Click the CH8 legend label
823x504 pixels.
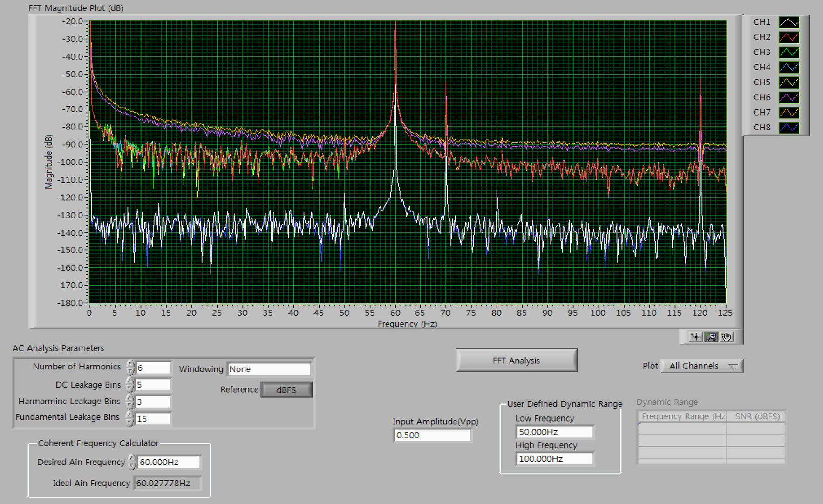762,127
